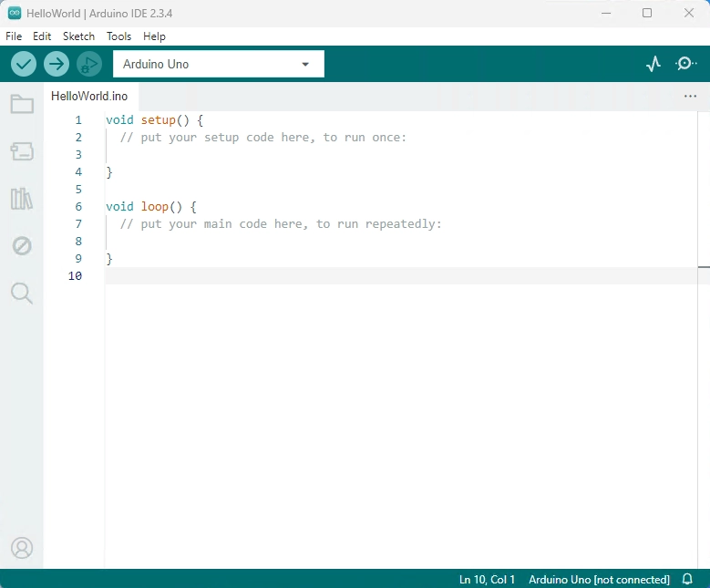Click the account profile icon
Screen dimensions: 710x588
[22, 548]
